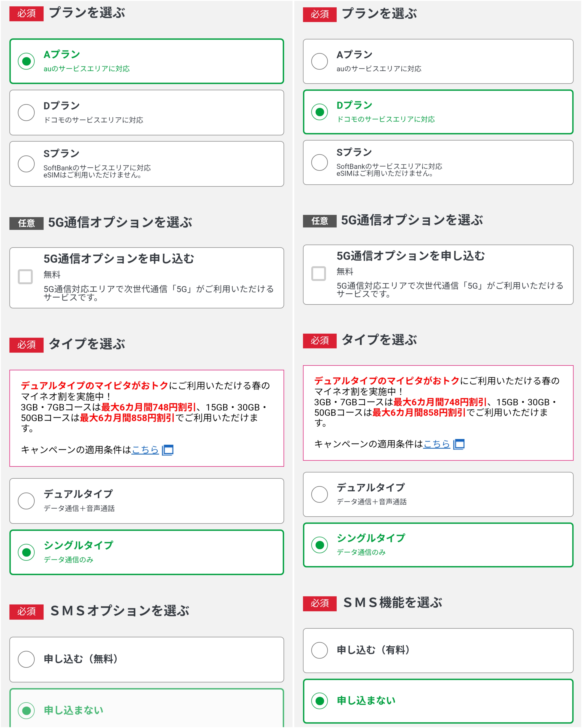Open こちら campaign link in right panel
The image size is (582, 728).
[x=437, y=444]
